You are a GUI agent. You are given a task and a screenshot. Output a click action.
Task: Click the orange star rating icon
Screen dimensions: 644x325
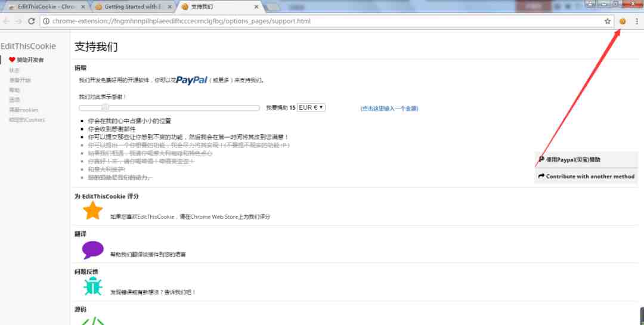93,211
